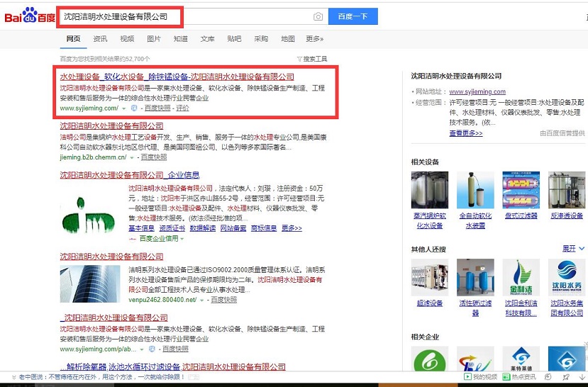Expand dropdown arrow beside www.syjieming.com/
Image resolution: width=588 pixels, height=387 pixels.
pyautogui.click(x=124, y=108)
